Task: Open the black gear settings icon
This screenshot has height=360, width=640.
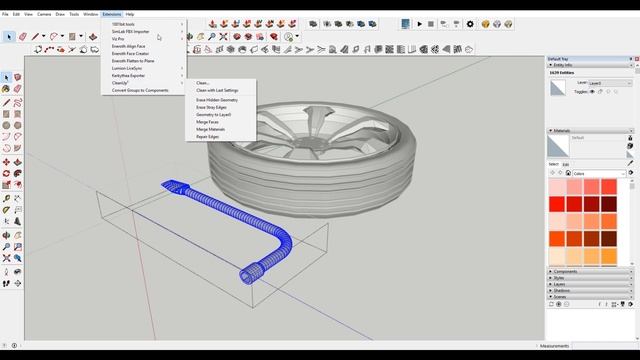Action: 470,24
